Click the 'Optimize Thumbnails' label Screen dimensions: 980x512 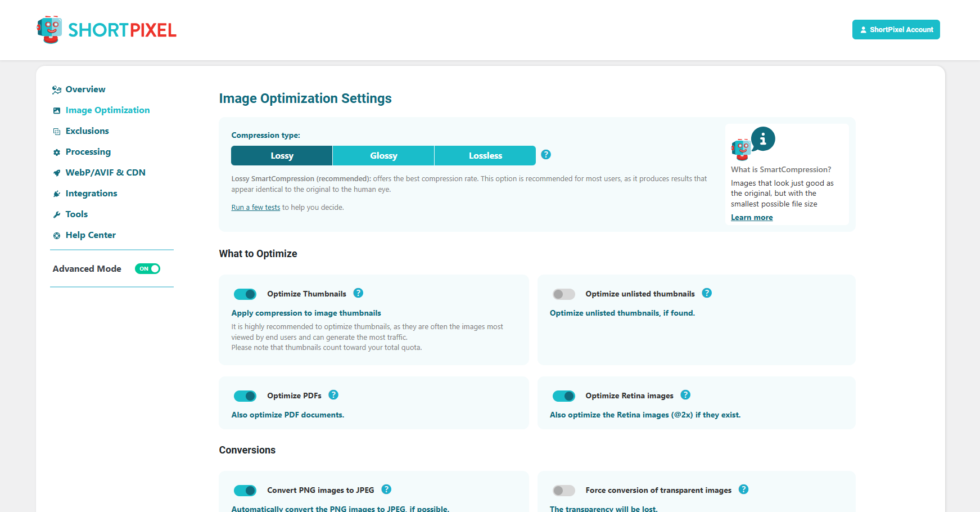coord(306,294)
